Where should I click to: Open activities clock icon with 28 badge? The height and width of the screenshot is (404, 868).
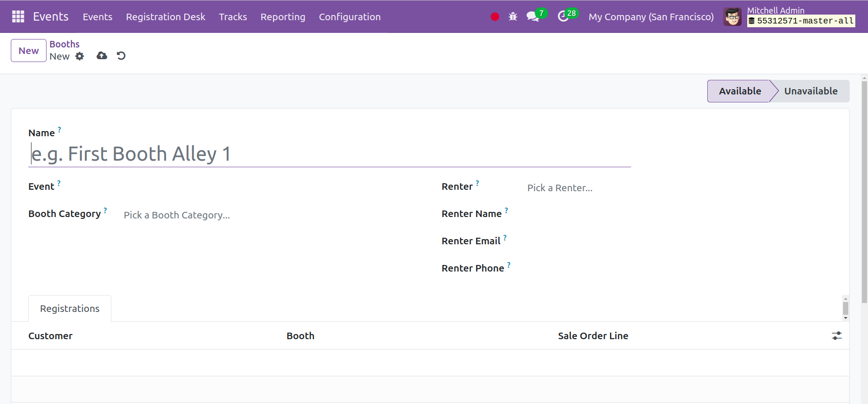pyautogui.click(x=567, y=16)
